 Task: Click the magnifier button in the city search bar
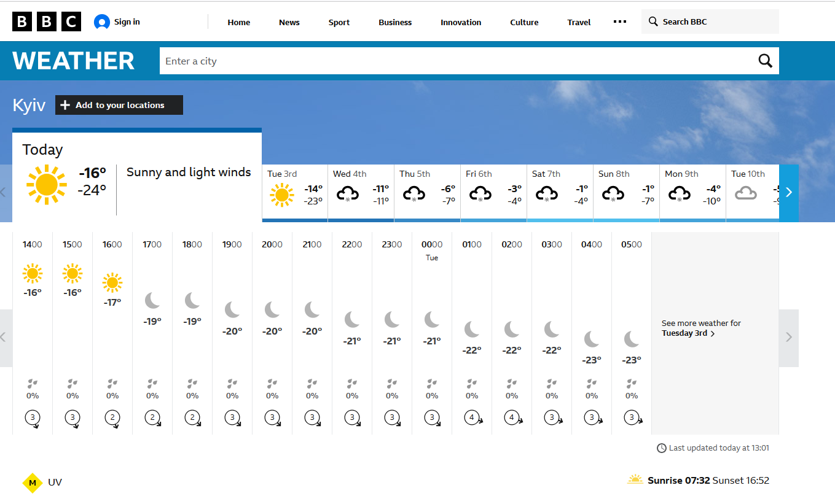click(x=765, y=61)
